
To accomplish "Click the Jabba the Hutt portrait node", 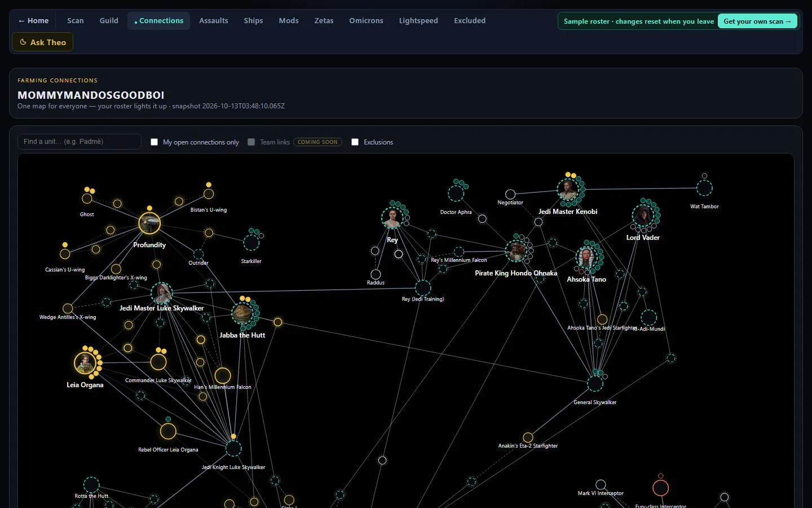I will pos(242,314).
